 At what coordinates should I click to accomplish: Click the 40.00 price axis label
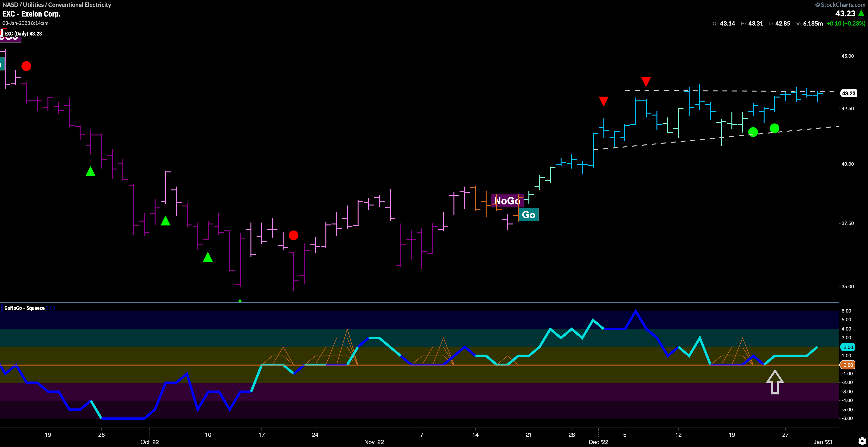pyautogui.click(x=848, y=164)
